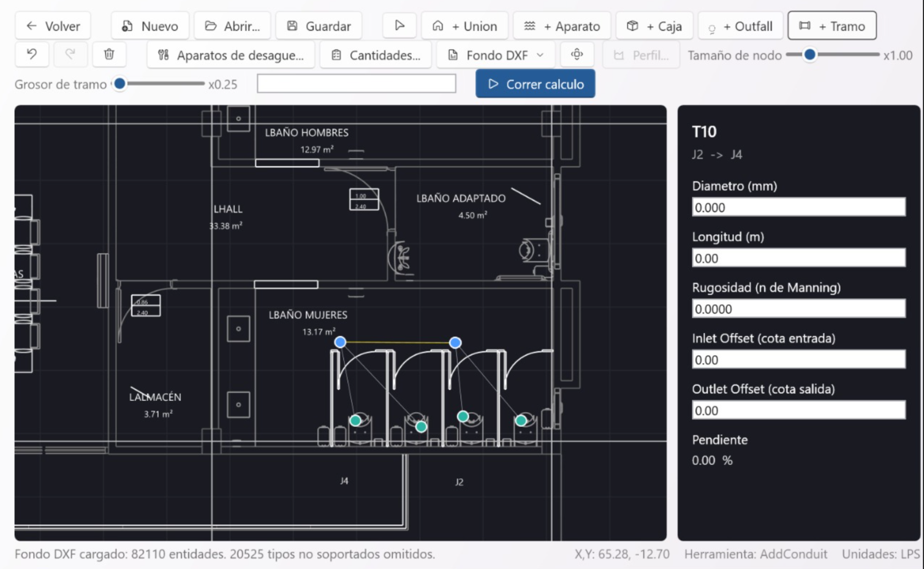The height and width of the screenshot is (569, 924).
Task: Activate the + Aparato fixture tool
Action: [x=562, y=26]
